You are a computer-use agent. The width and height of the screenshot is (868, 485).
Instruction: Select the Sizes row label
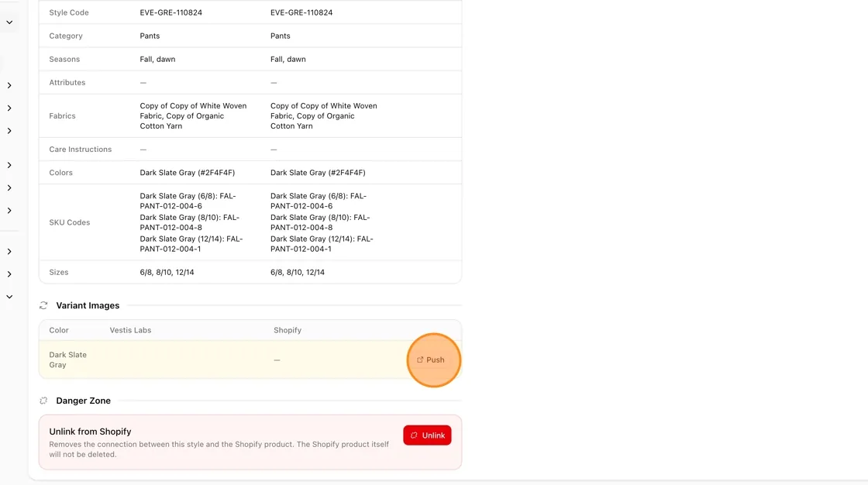[x=59, y=273]
